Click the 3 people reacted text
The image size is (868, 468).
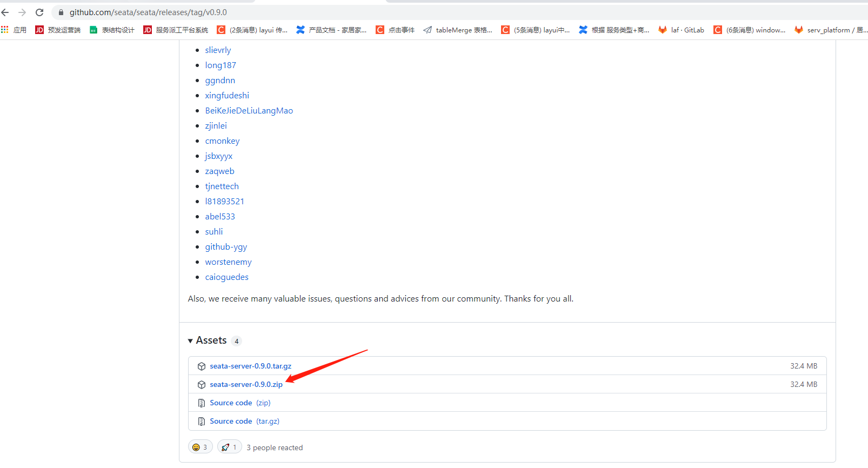tap(275, 447)
